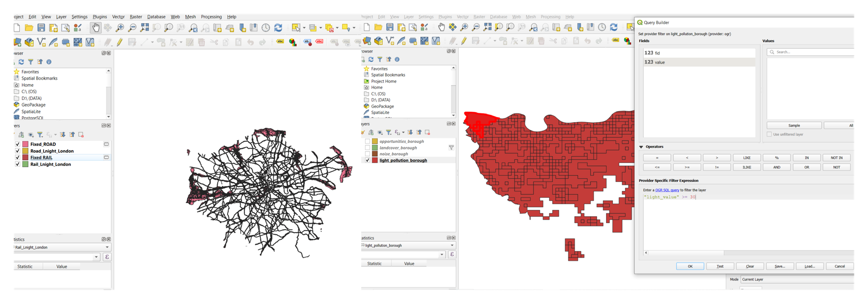Screen dimensions: 868x304
Task: Click the Refresh map canvas icon
Action: pyautogui.click(x=278, y=28)
